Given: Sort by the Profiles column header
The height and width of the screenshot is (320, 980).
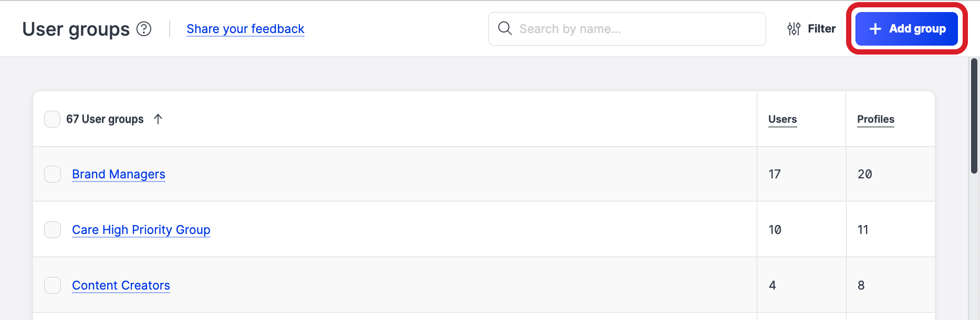Looking at the screenshot, I should pos(875,119).
